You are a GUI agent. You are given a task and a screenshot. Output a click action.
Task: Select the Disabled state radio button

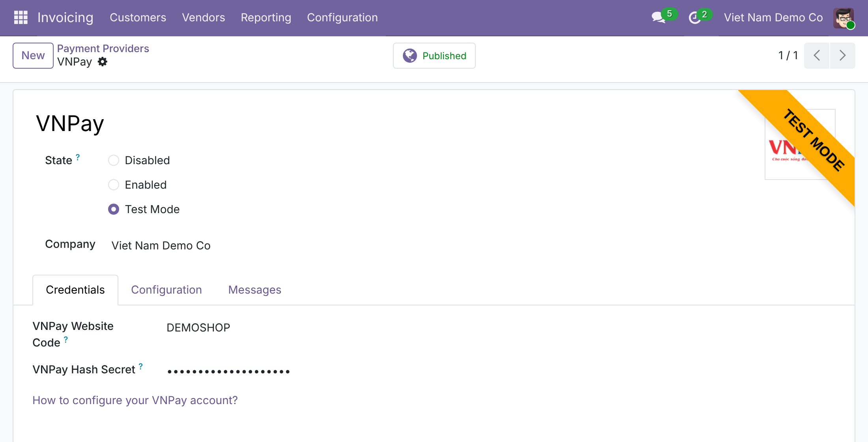tap(114, 160)
